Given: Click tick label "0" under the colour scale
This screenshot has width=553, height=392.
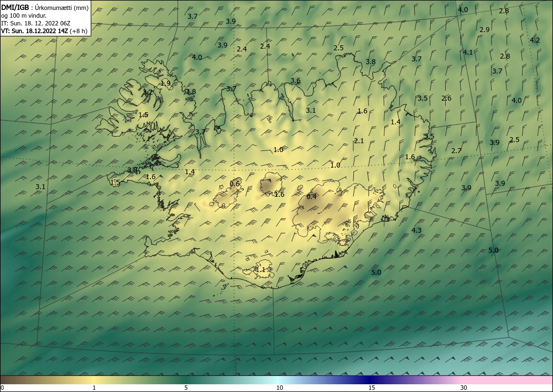Looking at the screenshot, I should coord(2,388).
